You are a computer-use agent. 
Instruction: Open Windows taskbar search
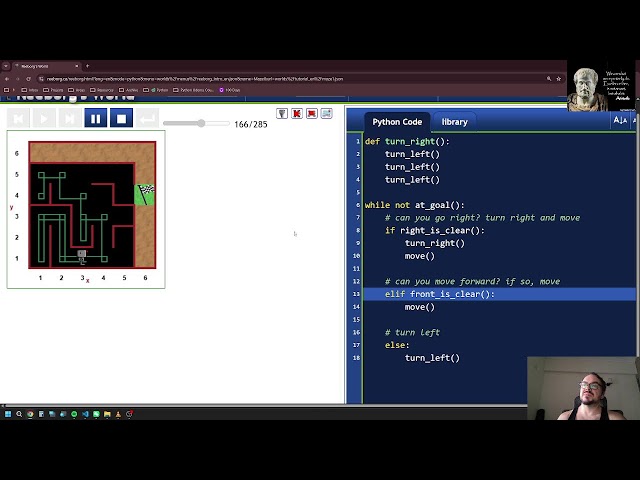click(x=19, y=414)
